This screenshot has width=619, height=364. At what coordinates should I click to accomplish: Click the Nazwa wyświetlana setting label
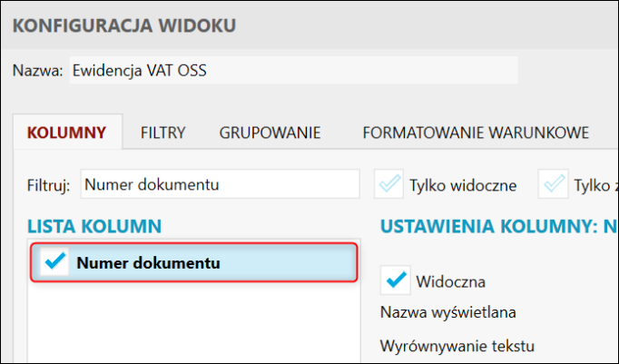pos(448,312)
